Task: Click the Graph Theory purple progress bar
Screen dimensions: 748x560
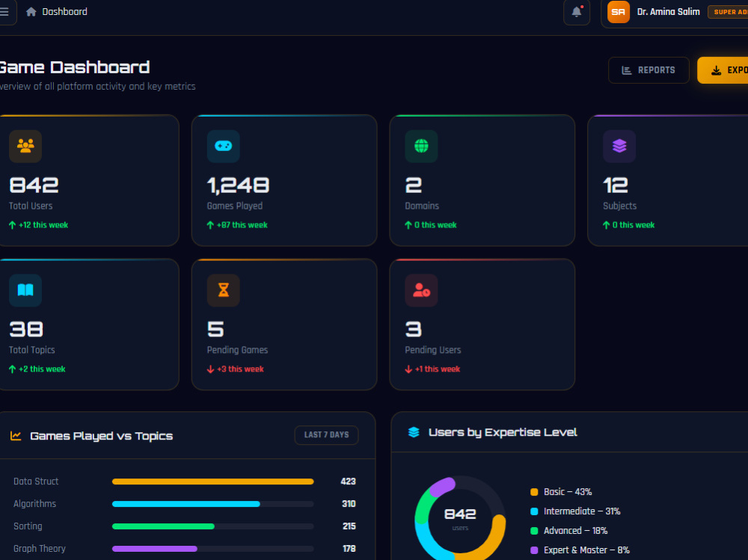Action: [x=155, y=549]
